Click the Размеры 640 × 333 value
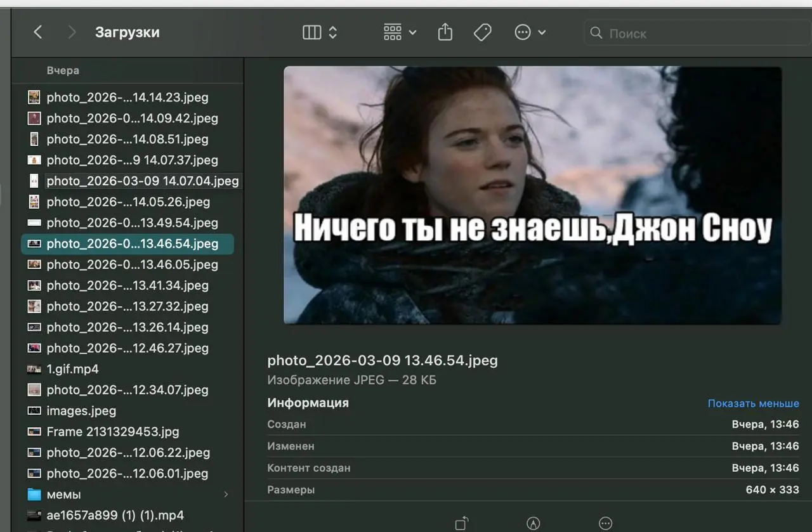Screen dimensions: 812x532 773,490
